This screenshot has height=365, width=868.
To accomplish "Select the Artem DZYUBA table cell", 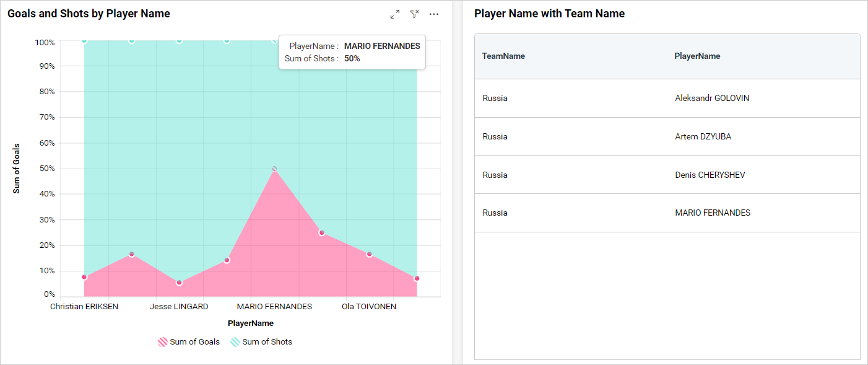I will tap(703, 136).
